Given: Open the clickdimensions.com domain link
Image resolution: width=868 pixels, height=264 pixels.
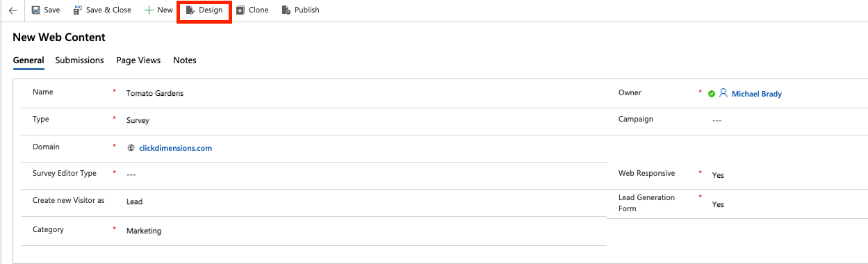Looking at the screenshot, I should click(x=175, y=148).
